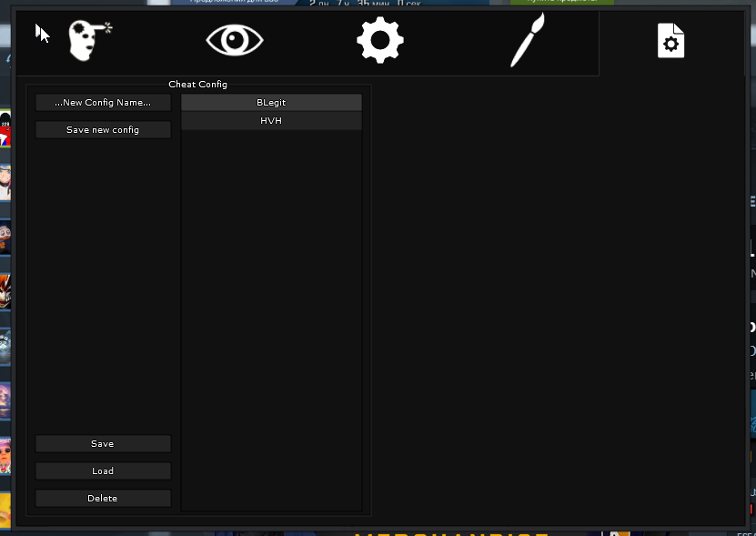
Task: Click the yellow avatar at bottom-left edge
Action: (x=5, y=508)
